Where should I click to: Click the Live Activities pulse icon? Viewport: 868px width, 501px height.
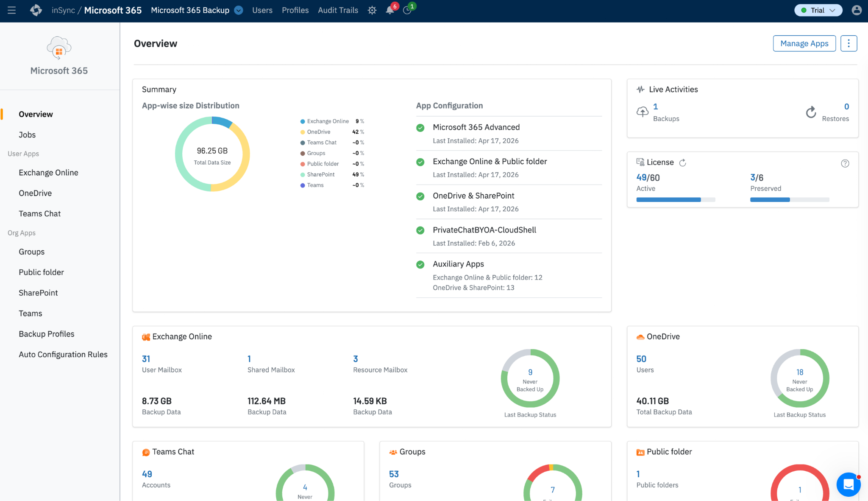(640, 90)
